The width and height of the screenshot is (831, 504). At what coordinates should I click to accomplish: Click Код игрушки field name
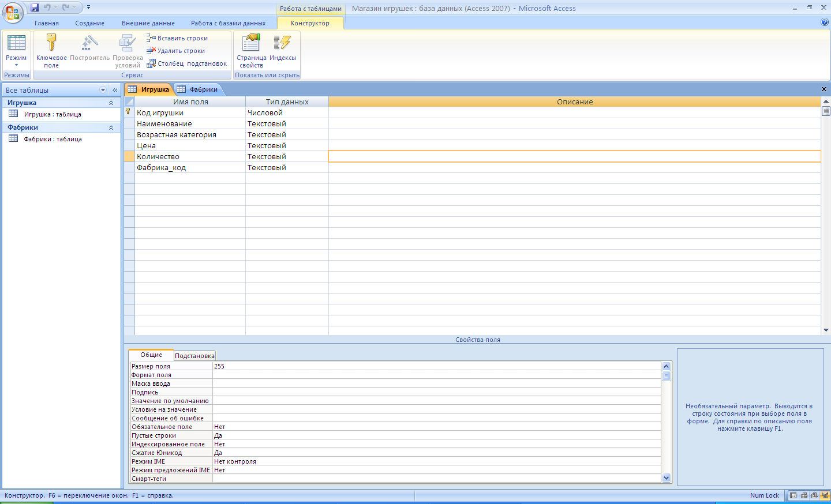coord(190,113)
